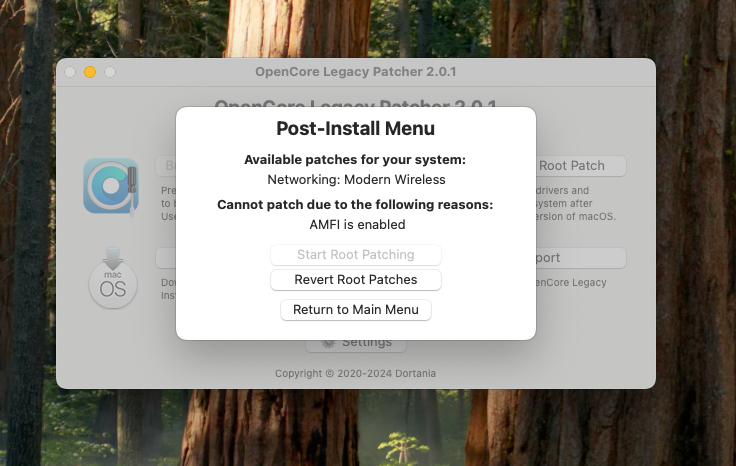The height and width of the screenshot is (466, 736).
Task: Click 'Cannot patch due to the following reasons:'
Action: [x=355, y=205]
